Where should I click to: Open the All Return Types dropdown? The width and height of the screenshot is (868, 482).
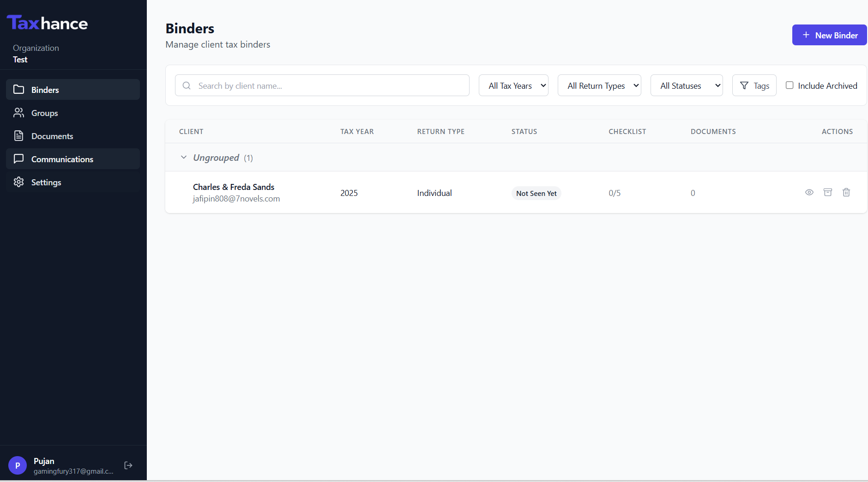click(x=599, y=85)
